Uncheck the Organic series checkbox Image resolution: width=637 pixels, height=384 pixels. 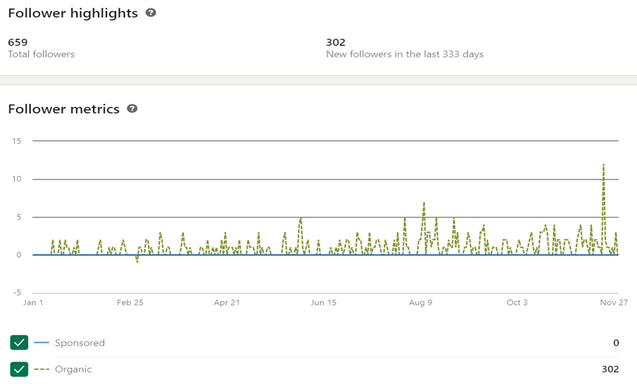point(19,369)
